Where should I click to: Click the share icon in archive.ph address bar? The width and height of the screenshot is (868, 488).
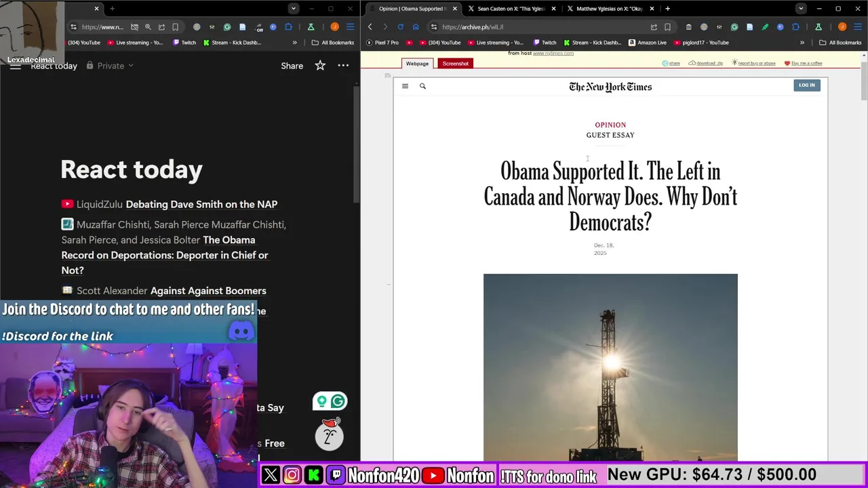pos(654,27)
